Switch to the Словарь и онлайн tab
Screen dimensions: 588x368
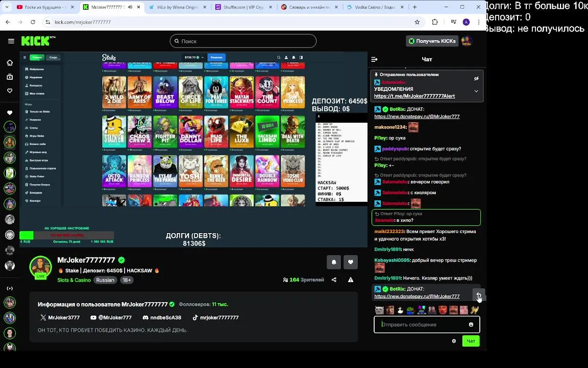pos(310,7)
